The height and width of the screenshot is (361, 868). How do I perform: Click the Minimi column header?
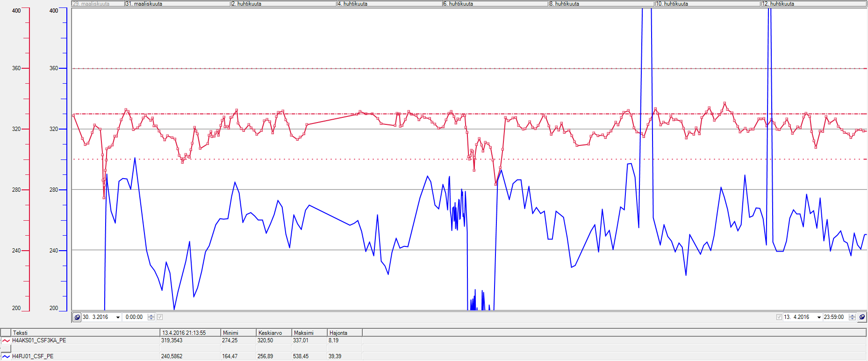238,332
